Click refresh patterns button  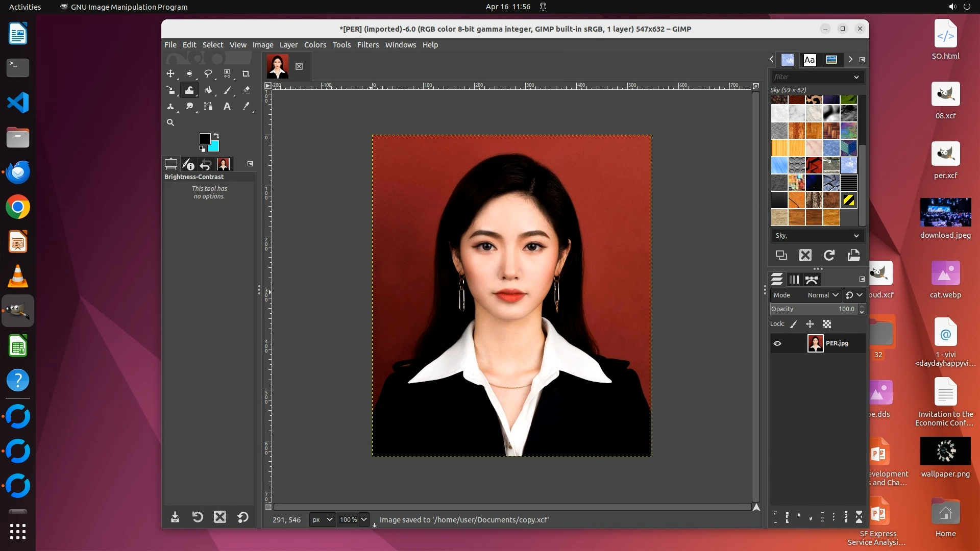click(x=829, y=255)
